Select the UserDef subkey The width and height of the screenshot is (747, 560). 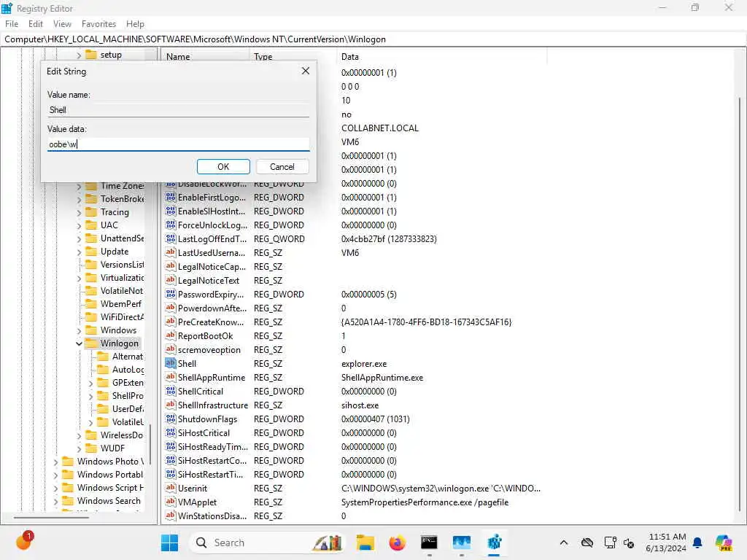(x=128, y=409)
